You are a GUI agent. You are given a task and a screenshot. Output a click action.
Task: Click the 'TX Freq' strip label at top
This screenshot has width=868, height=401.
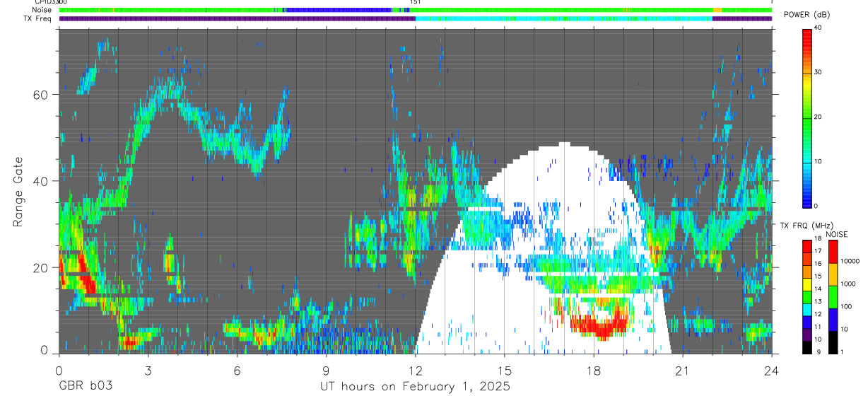[x=37, y=18]
